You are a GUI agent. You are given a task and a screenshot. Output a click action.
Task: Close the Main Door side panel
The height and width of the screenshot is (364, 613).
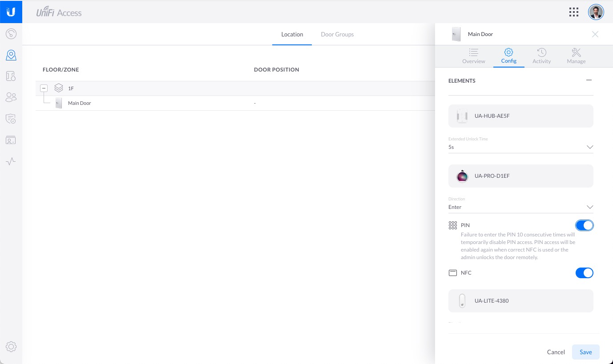tap(595, 34)
